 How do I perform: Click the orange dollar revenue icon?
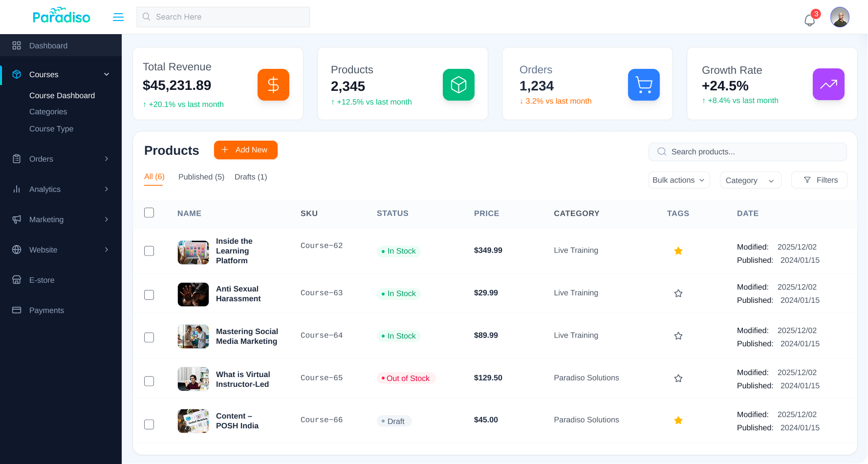click(273, 85)
